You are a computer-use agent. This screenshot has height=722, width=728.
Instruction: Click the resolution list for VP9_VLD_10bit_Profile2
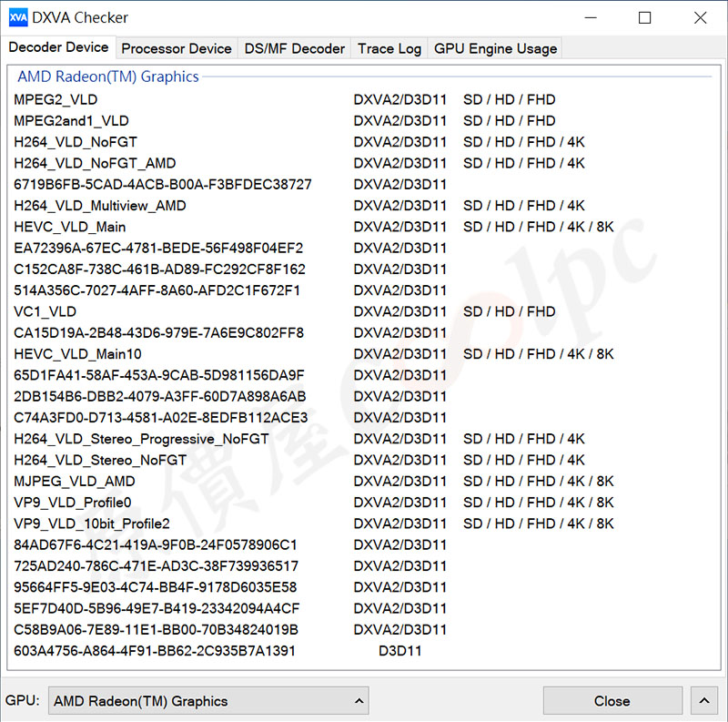point(539,524)
